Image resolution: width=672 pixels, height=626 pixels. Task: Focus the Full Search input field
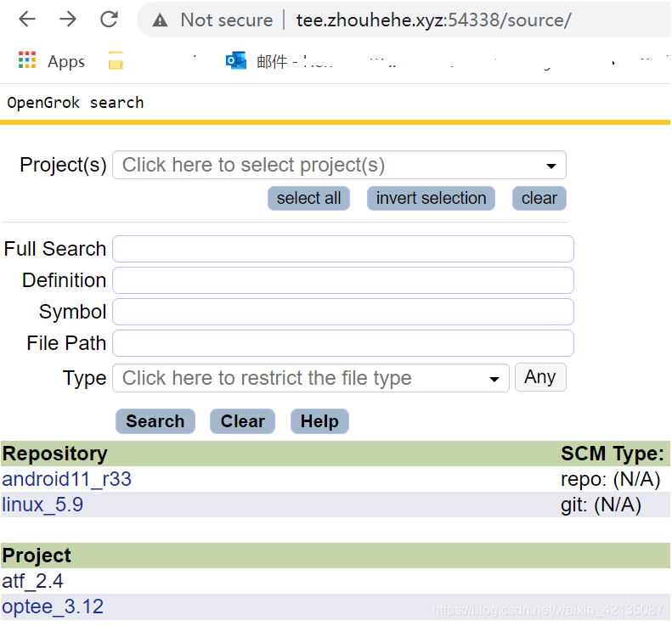(343, 249)
